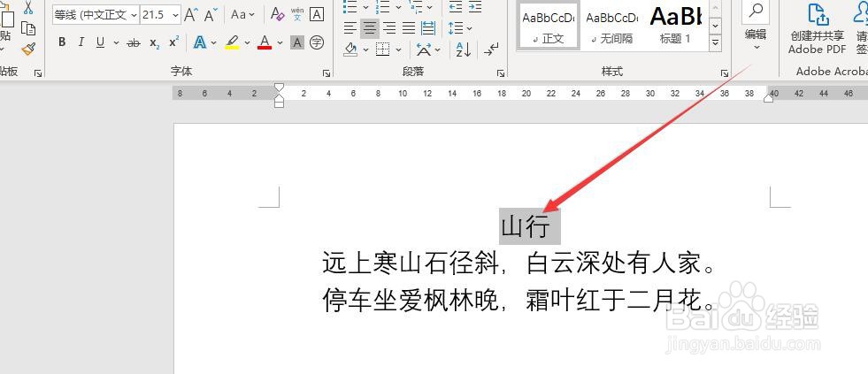868x374 pixels.
Task: Open the phonetic guide (wén) tool
Action: (x=297, y=14)
